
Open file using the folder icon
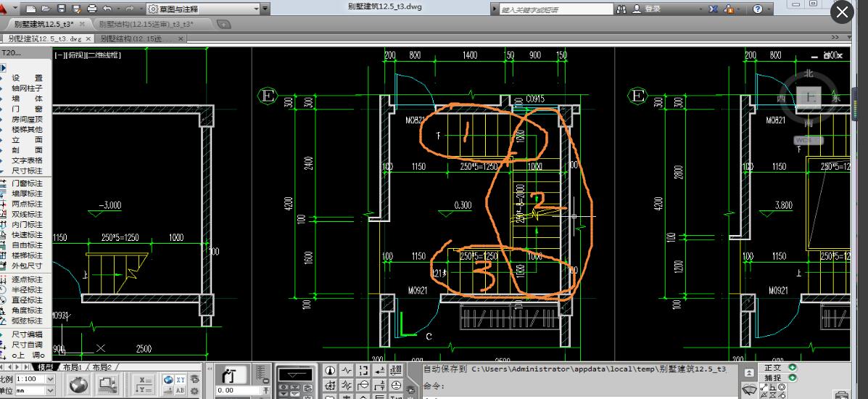[46, 9]
